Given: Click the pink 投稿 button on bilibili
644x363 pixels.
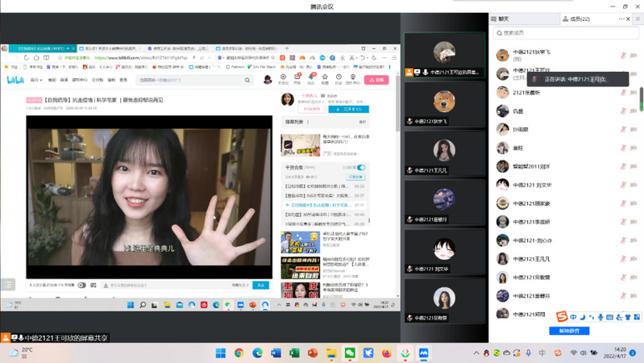Looking at the screenshot, I should tap(377, 80).
